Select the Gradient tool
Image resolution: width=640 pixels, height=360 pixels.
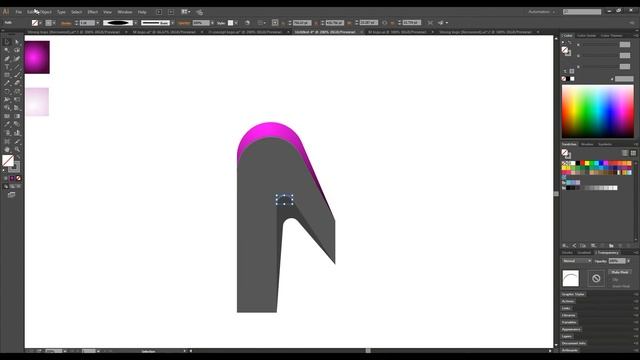pyautogui.click(x=17, y=116)
